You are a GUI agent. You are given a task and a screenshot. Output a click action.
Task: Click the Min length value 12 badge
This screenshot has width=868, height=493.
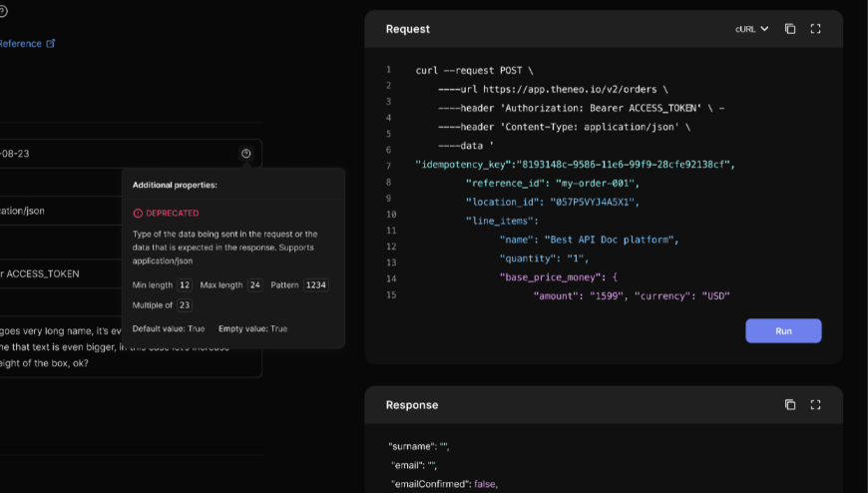pos(185,285)
